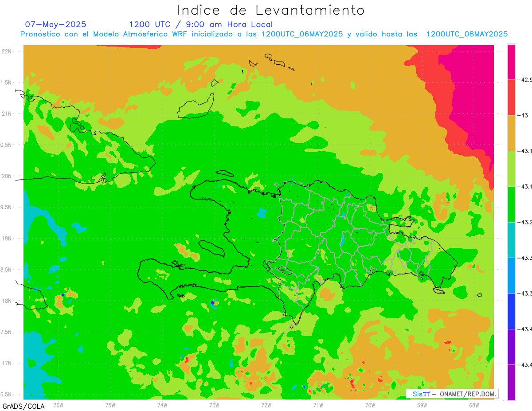Viewport: 532px width, 411px height.
Task: Click the "20N" latitude label
Action: pos(7,176)
